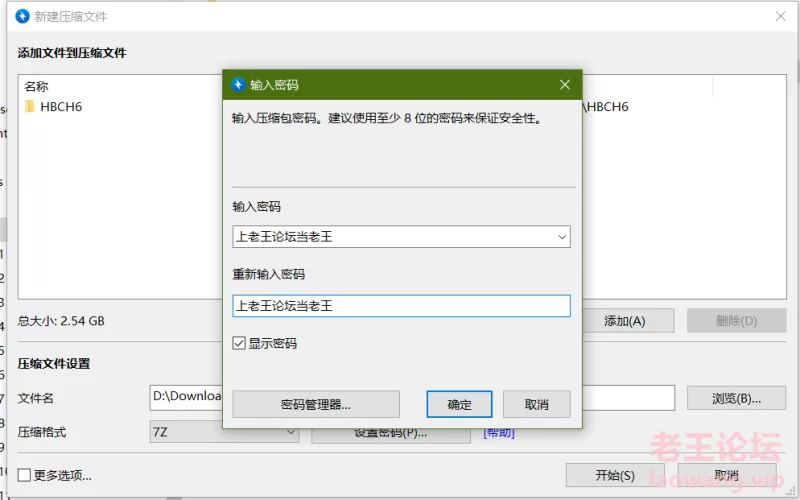The width and height of the screenshot is (800, 500).
Task: Click the 名称 column header
Action: pyautogui.click(x=36, y=87)
